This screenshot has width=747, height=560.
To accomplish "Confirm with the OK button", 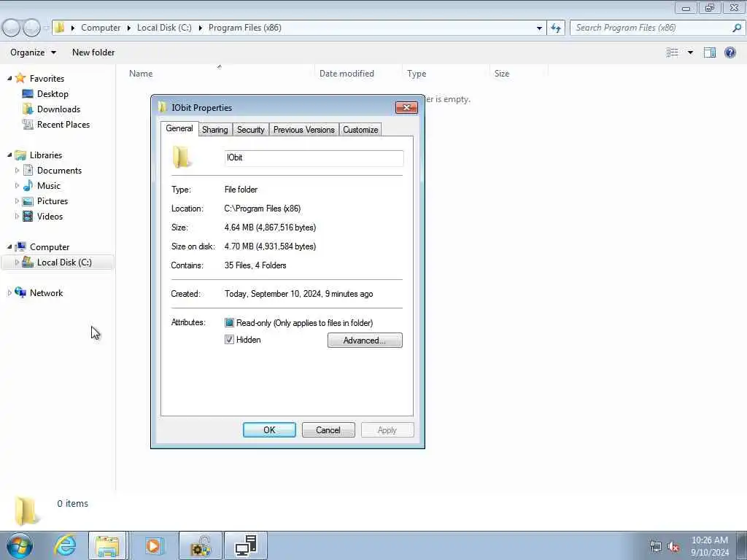I will 269,430.
